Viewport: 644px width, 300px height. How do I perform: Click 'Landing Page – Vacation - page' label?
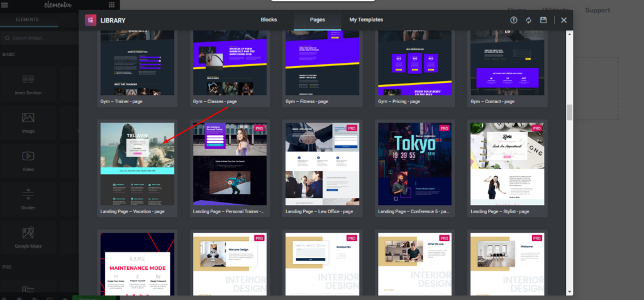click(x=132, y=212)
